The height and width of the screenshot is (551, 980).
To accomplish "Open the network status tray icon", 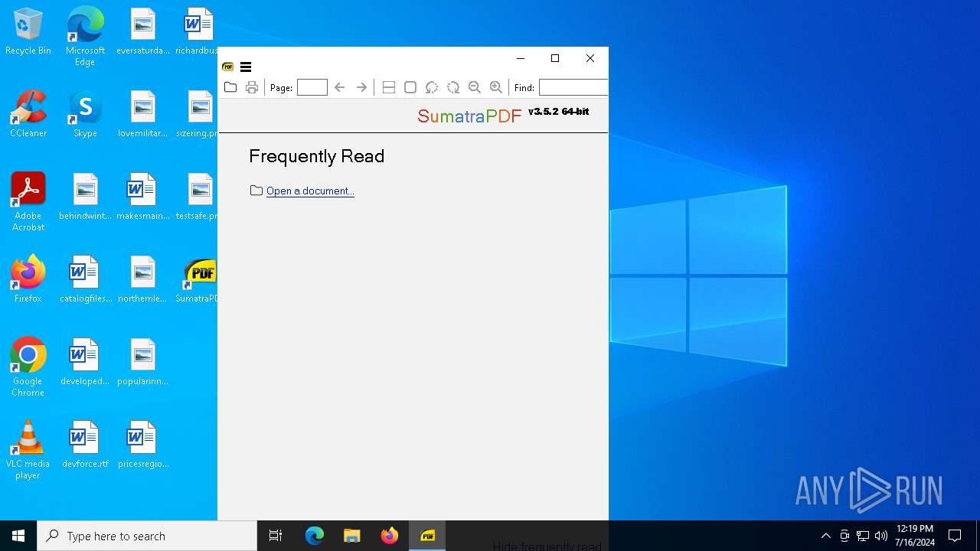I will point(863,536).
